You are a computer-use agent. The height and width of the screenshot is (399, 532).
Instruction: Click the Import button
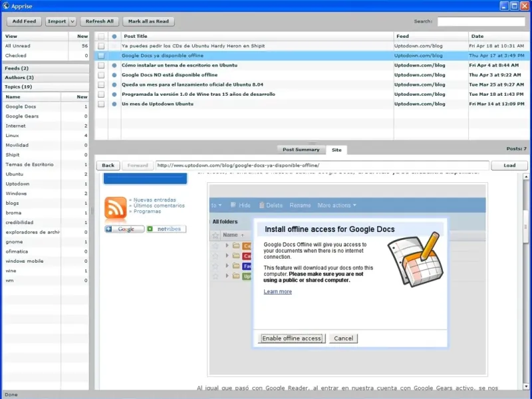(57, 21)
